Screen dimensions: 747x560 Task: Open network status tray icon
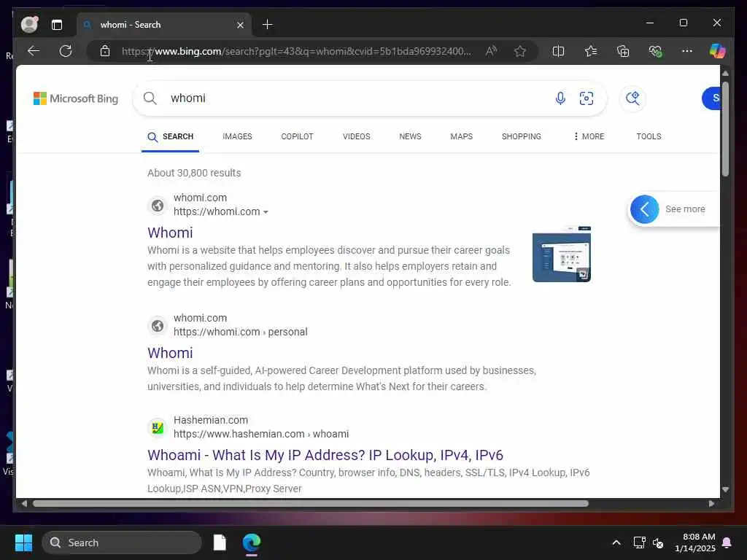(639, 542)
